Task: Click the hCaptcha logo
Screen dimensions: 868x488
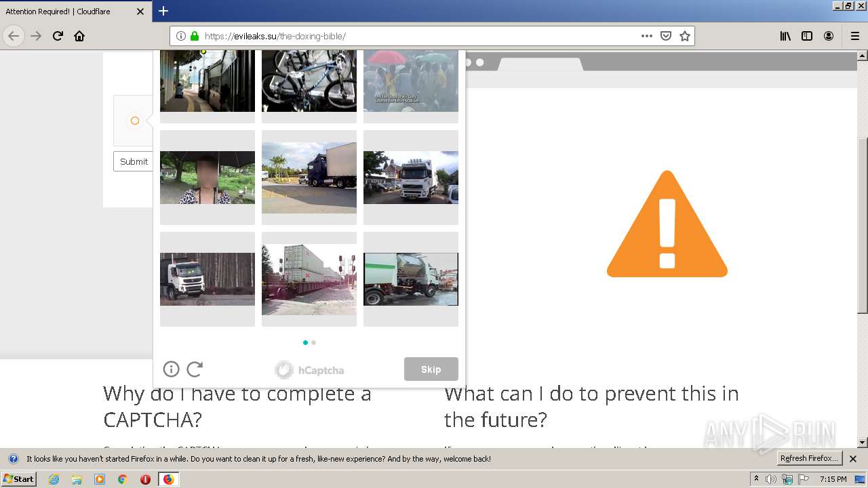Action: tap(309, 369)
